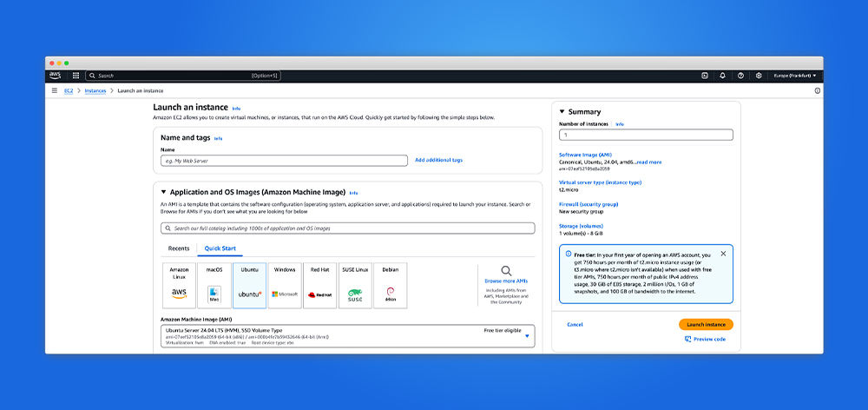Click the 't2.micro' instance type text
868x410 pixels.
569,190
